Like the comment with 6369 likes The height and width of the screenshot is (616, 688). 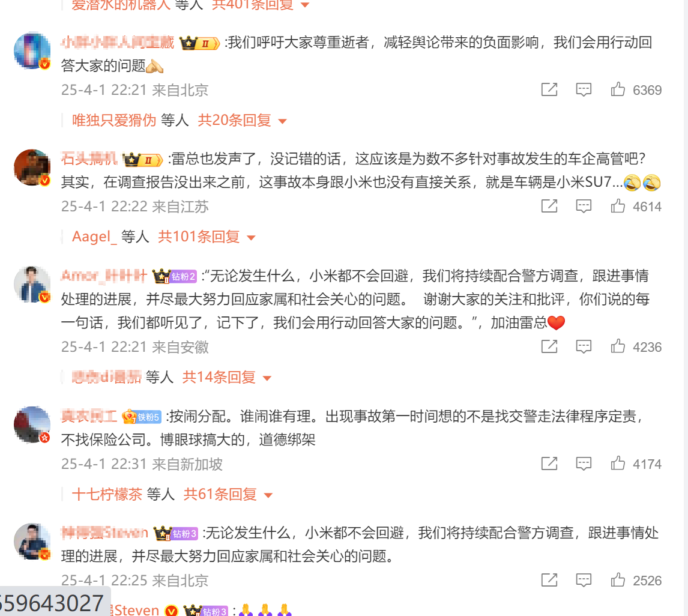pos(618,89)
